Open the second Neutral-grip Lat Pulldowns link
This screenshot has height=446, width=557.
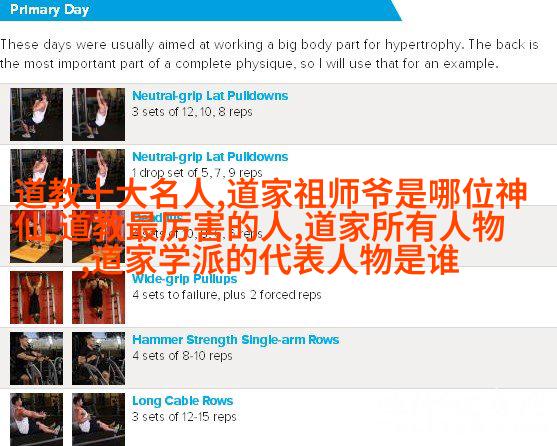(210, 157)
